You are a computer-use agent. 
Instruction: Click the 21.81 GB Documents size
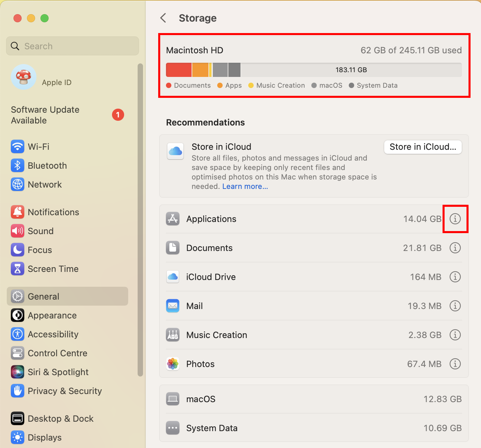click(x=422, y=248)
